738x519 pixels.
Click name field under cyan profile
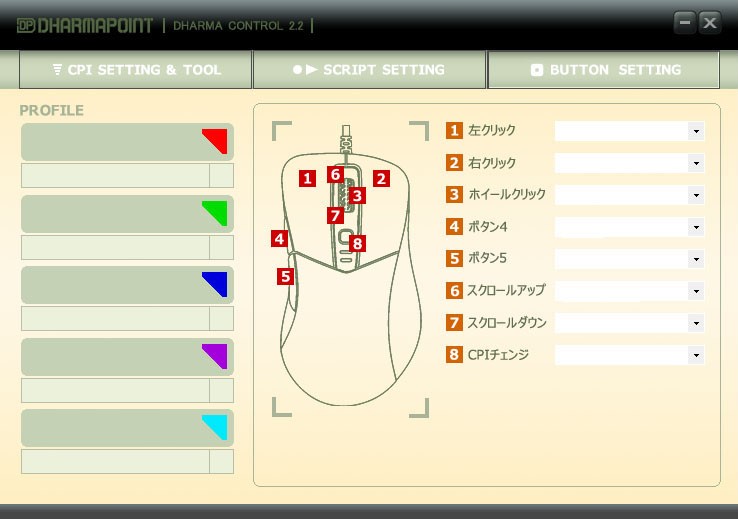pyautogui.click(x=115, y=462)
